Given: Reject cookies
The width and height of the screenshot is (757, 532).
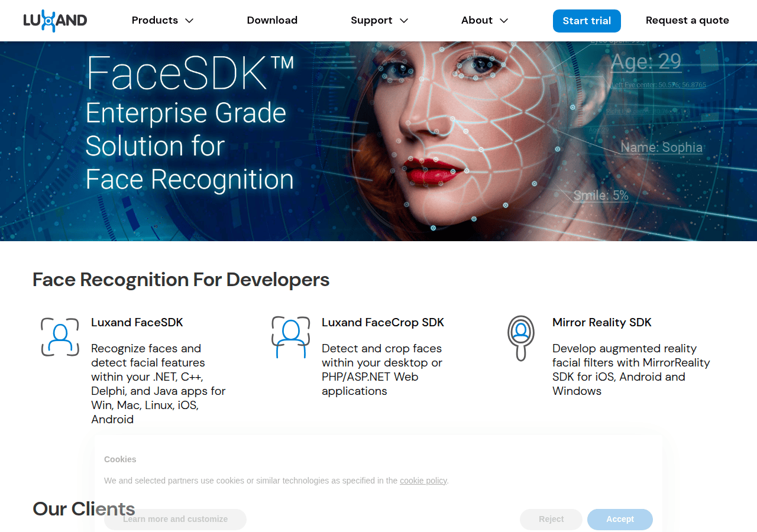Looking at the screenshot, I should pyautogui.click(x=551, y=519).
